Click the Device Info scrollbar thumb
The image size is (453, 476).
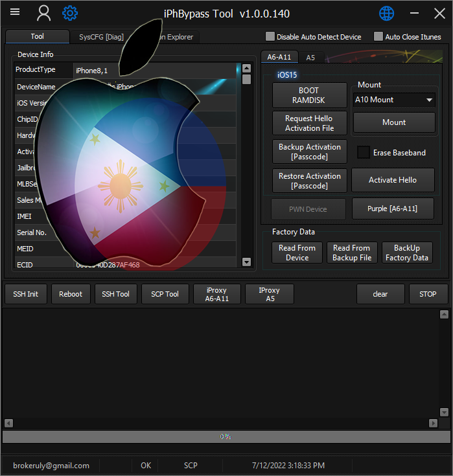pos(247,79)
